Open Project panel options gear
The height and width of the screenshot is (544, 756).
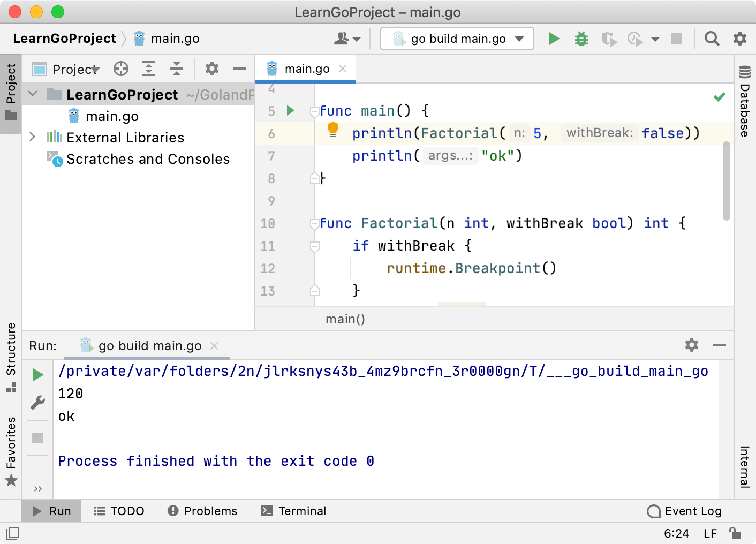212,69
